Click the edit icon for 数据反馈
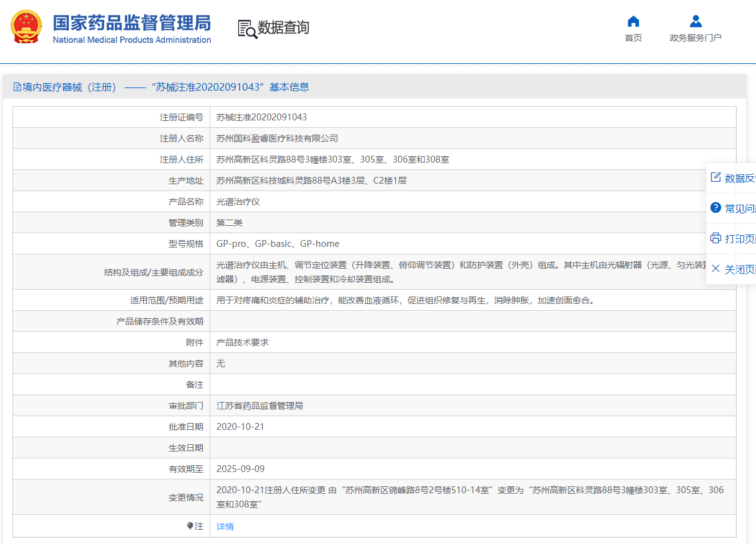This screenshot has width=756, height=544. (x=716, y=177)
